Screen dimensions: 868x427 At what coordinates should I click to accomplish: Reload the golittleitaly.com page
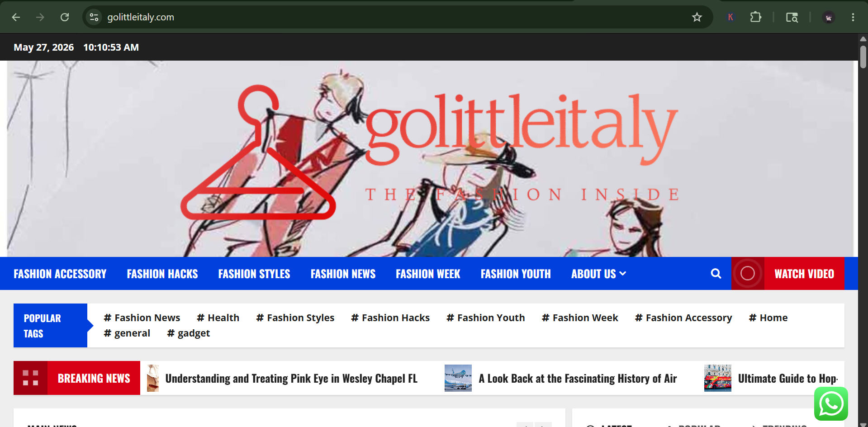click(65, 17)
